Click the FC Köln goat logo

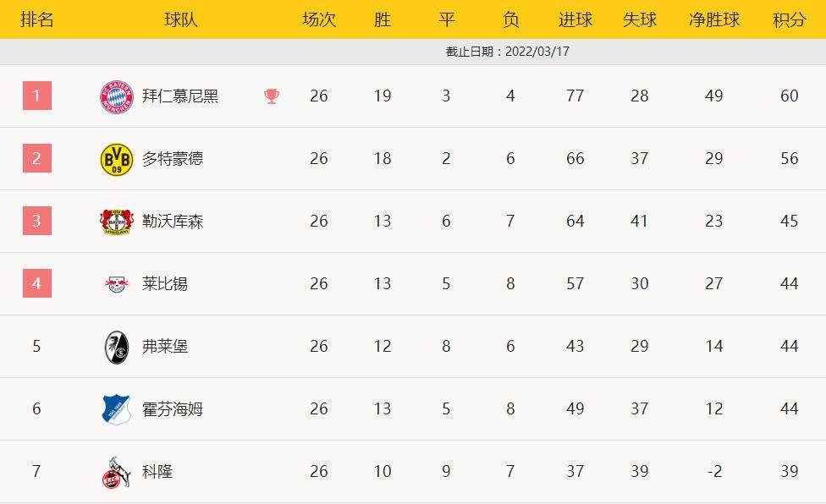117,472
